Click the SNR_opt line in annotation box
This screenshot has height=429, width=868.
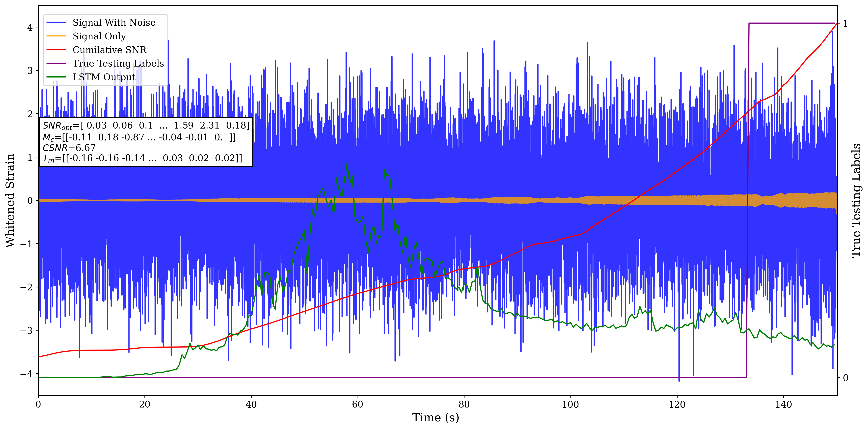point(146,126)
